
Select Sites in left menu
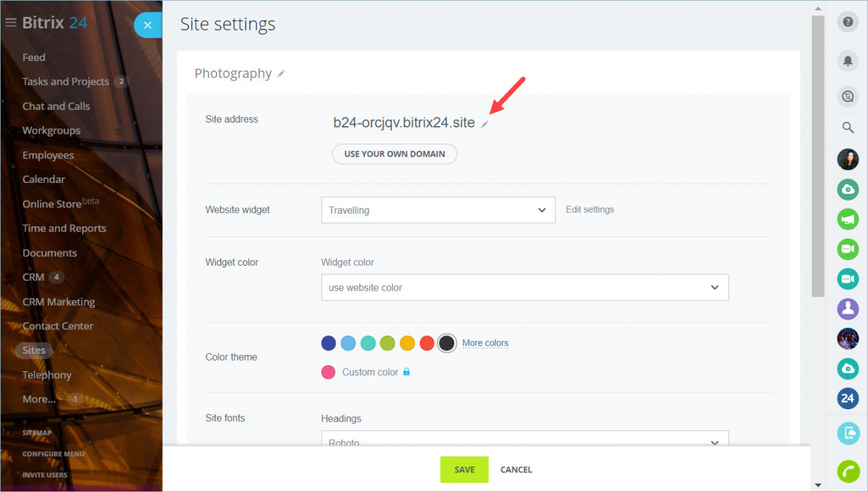tap(34, 350)
